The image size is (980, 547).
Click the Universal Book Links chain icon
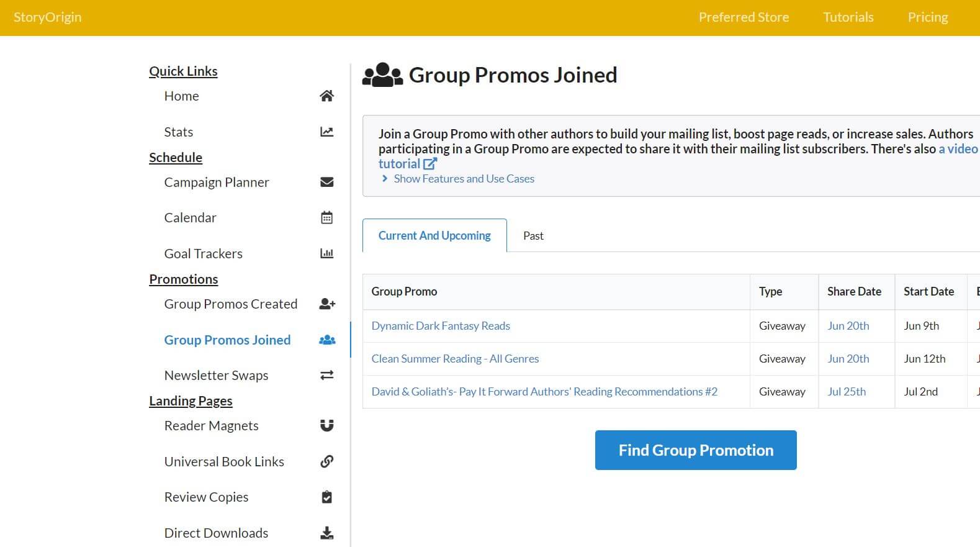point(326,461)
